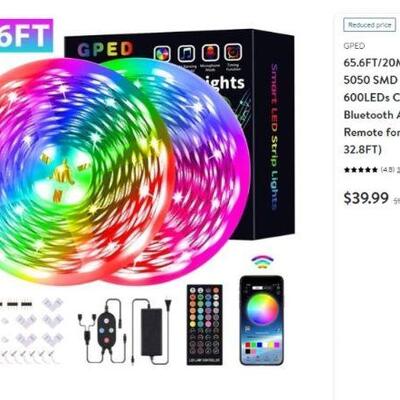The image size is (400, 400).
Task: Click the 6FT length badge on image
Action: coord(26,35)
